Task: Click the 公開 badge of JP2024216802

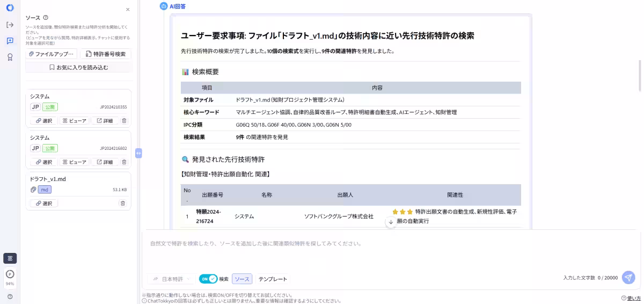Action: pos(50,148)
